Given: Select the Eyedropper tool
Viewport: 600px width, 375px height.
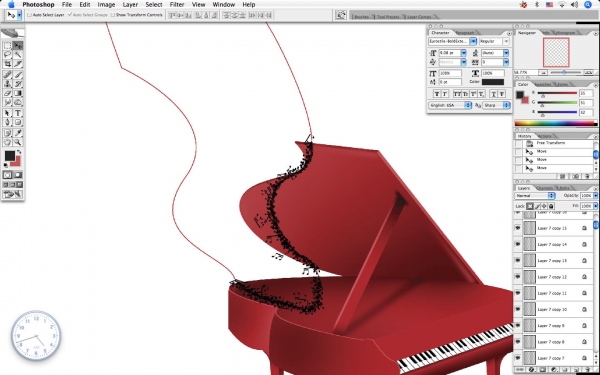Looking at the screenshot, I should coord(18,133).
